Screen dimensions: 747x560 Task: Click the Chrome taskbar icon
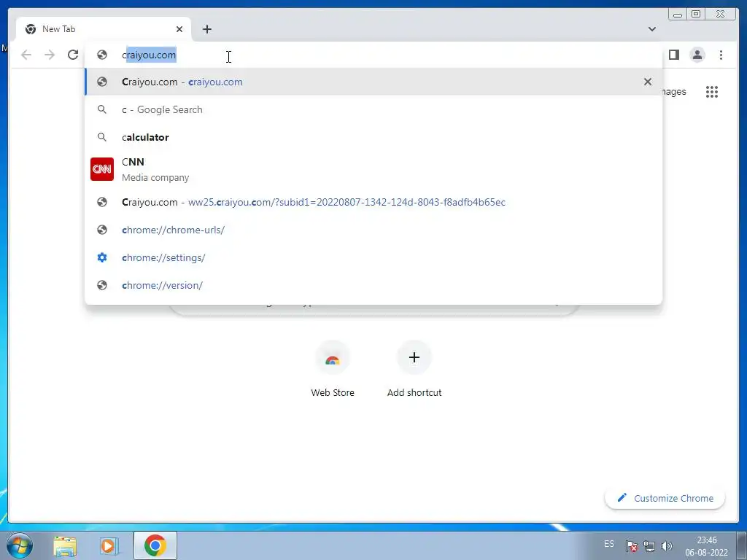click(x=155, y=545)
